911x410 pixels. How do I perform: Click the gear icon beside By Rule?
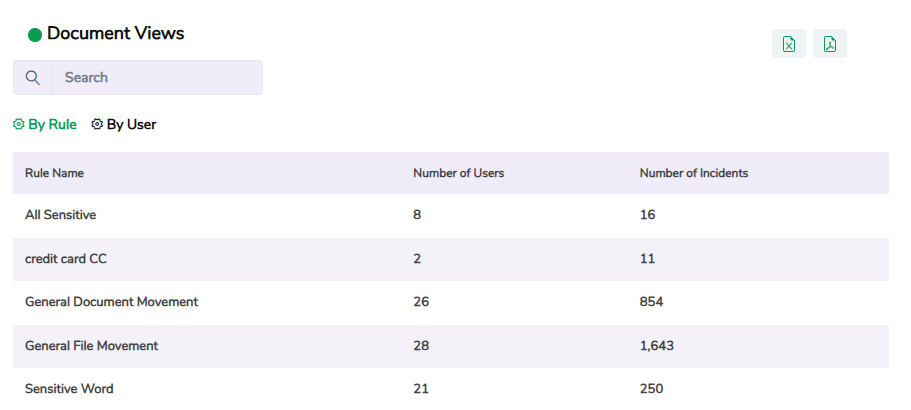tap(18, 125)
